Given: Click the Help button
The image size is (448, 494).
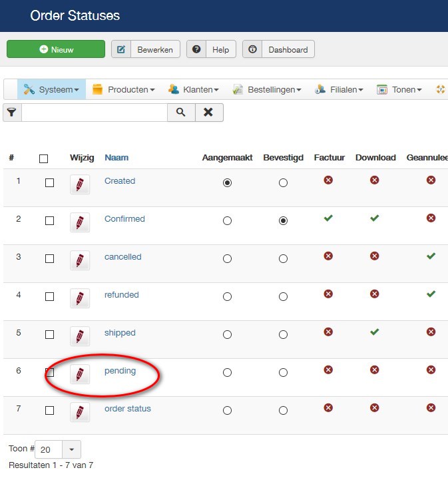Looking at the screenshot, I should (211, 49).
